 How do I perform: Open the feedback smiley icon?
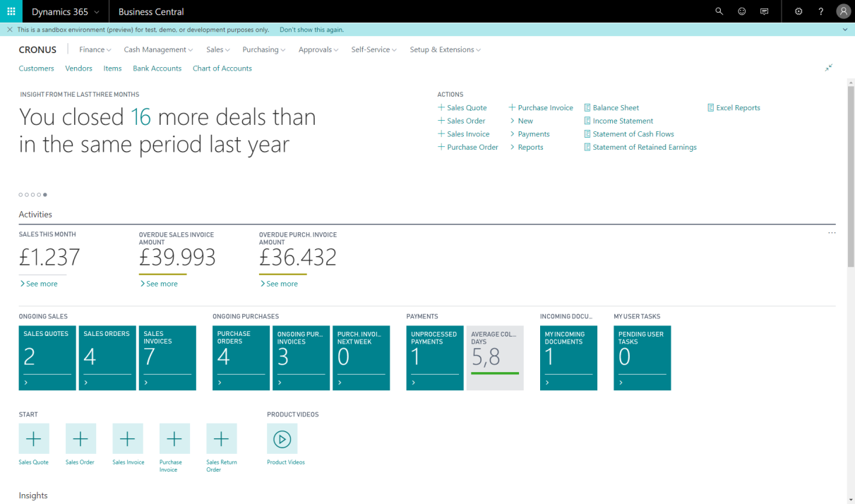coord(742,11)
